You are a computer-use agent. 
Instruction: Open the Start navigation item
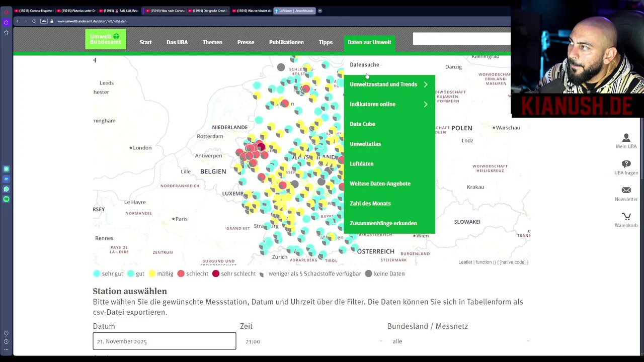[145, 42]
